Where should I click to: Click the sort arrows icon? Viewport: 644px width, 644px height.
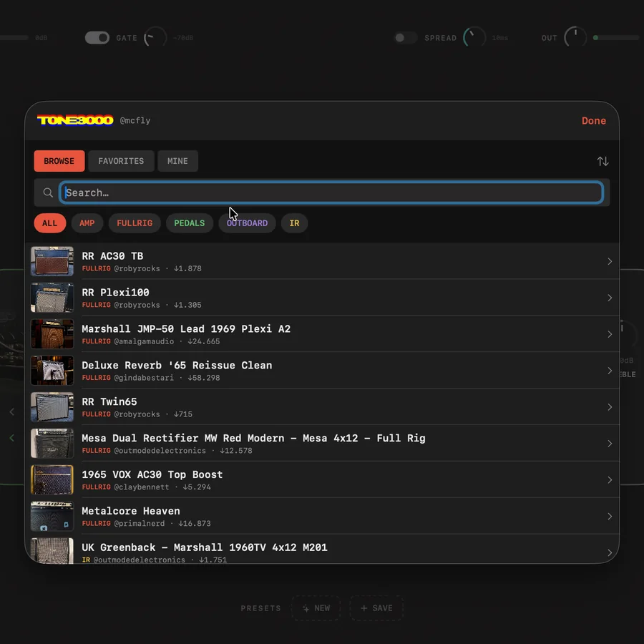click(x=602, y=161)
